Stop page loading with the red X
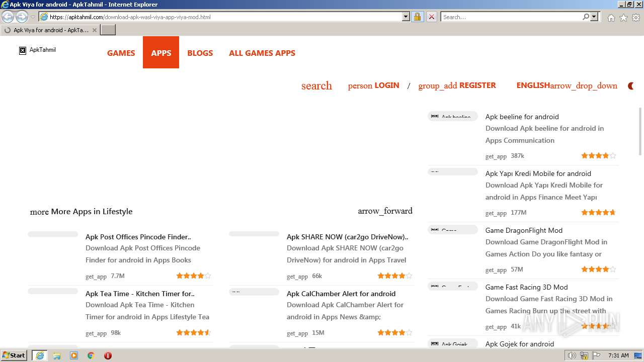Viewport: 644px width, 362px height. click(431, 17)
